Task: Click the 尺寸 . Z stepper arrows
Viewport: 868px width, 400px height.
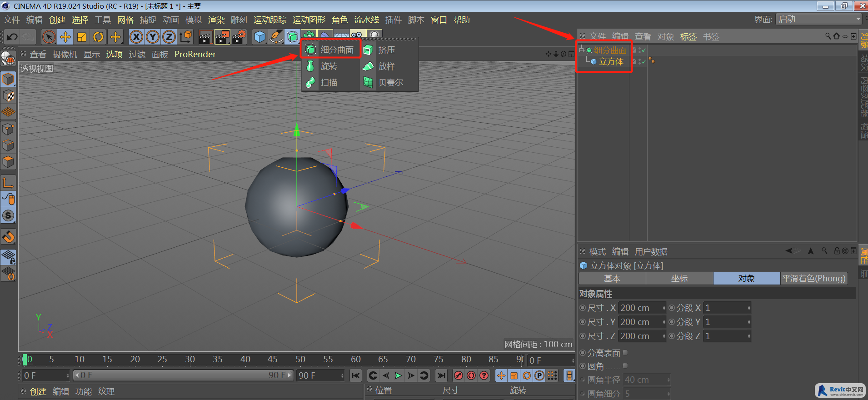Action: pyautogui.click(x=664, y=336)
